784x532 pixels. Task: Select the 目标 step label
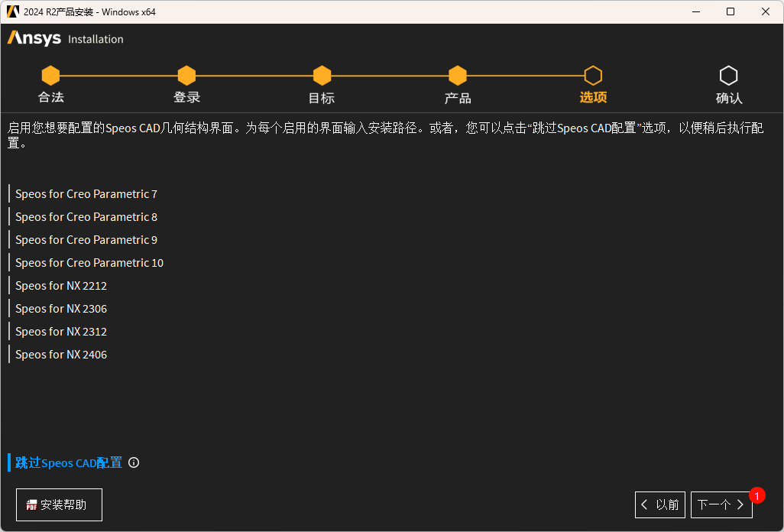click(x=322, y=98)
